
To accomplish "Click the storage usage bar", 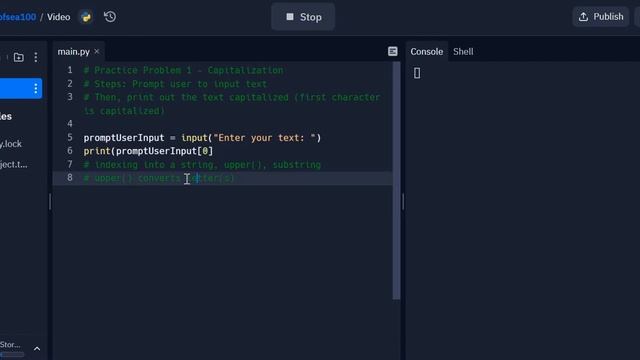I will (12, 355).
